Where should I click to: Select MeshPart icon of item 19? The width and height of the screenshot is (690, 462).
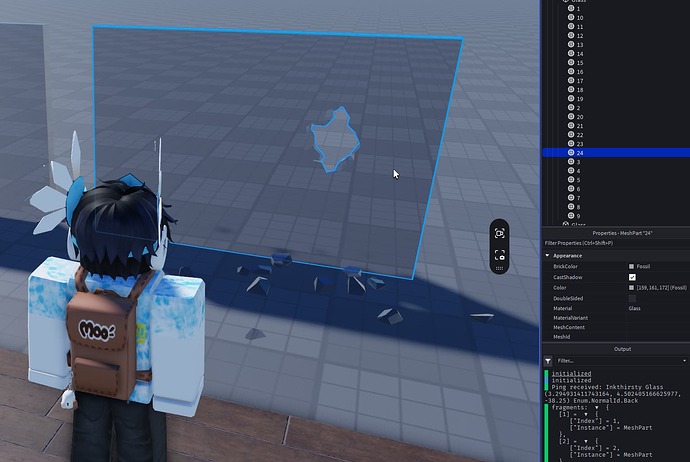pos(571,99)
